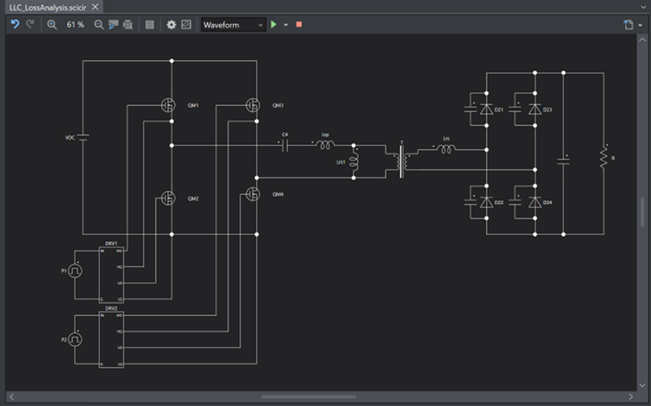The image size is (651, 406).
Task: Open the waveform viewer icon
Action: [x=186, y=24]
